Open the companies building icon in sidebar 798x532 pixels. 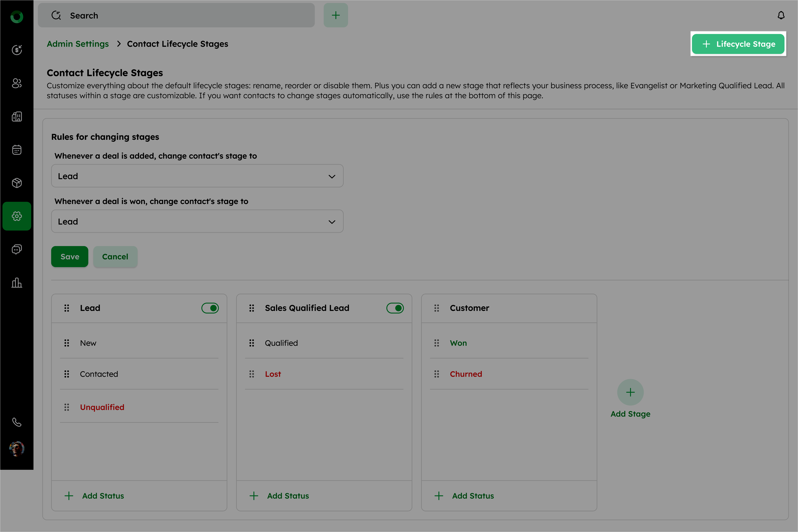[x=17, y=116]
